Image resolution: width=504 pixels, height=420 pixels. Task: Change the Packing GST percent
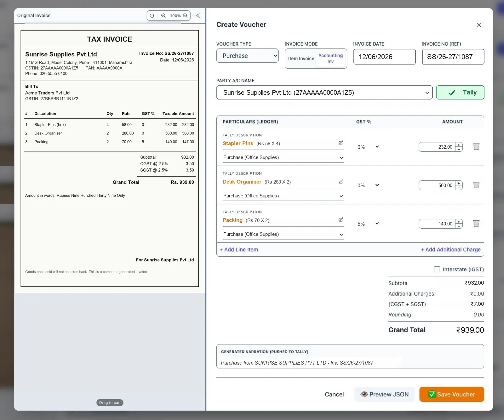[x=368, y=224]
